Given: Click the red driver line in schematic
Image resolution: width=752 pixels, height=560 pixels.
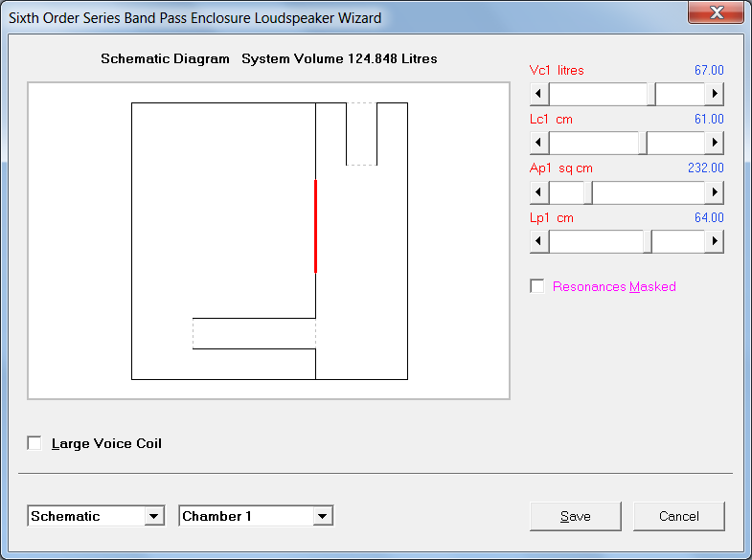Looking at the screenshot, I should (x=315, y=226).
